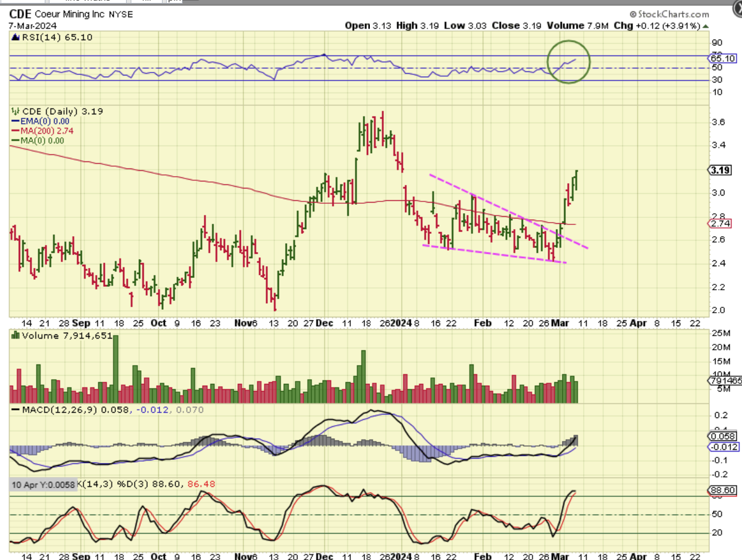Screen dimensions: 742x560
Task: Click the icon beside the Volume legend
Action: [16, 335]
